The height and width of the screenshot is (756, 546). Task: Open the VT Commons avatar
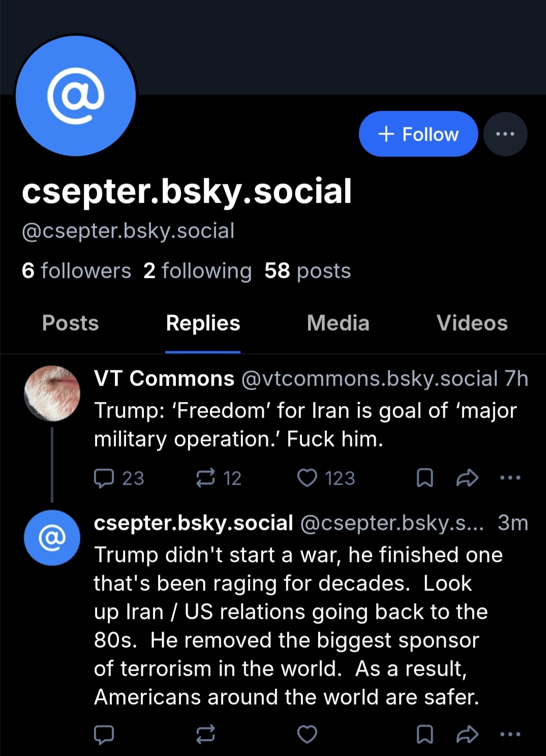(52, 393)
